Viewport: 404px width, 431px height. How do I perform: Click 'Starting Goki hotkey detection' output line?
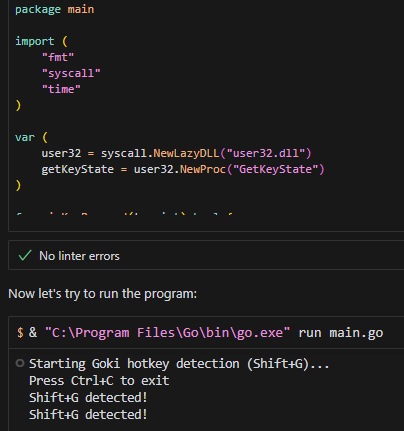[179, 364]
